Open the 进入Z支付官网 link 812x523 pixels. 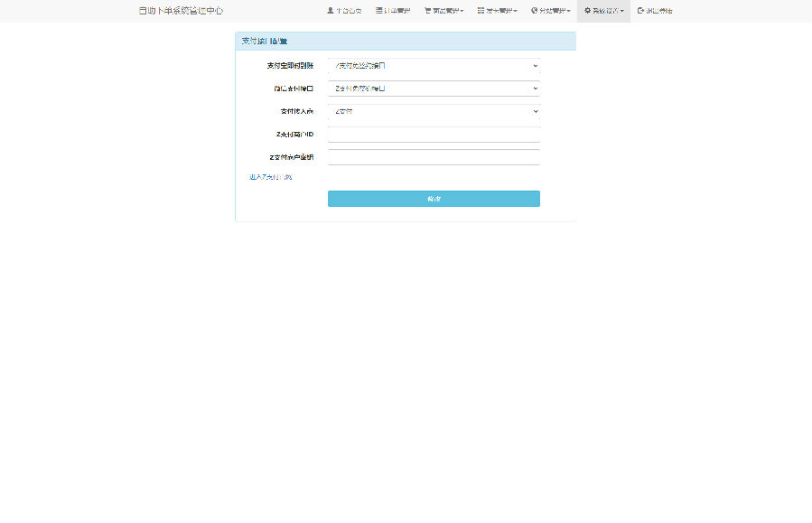click(270, 177)
